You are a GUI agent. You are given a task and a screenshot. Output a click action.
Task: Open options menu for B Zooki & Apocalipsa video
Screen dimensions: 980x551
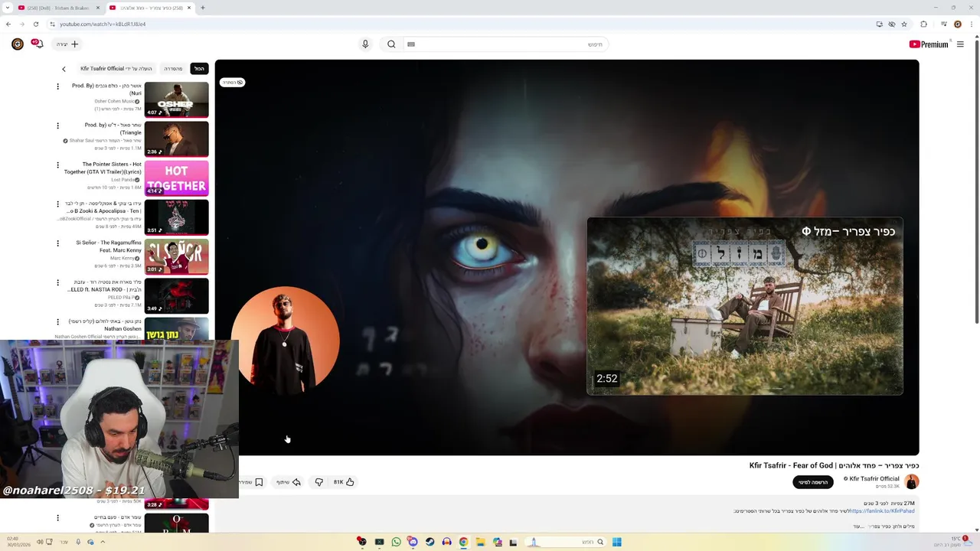57,204
